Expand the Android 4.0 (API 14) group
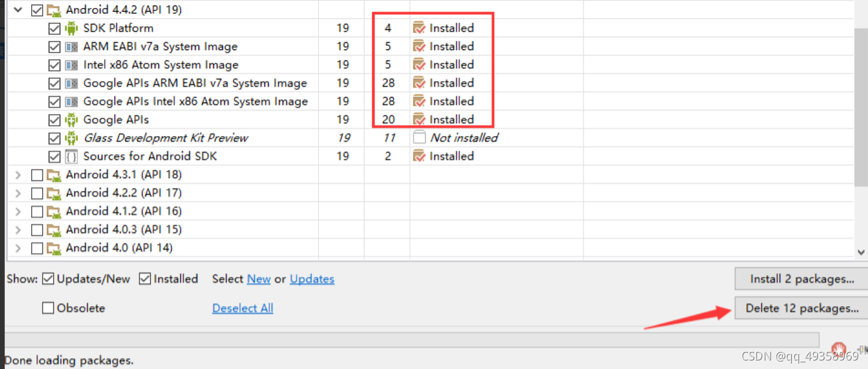868x369 pixels. tap(18, 248)
